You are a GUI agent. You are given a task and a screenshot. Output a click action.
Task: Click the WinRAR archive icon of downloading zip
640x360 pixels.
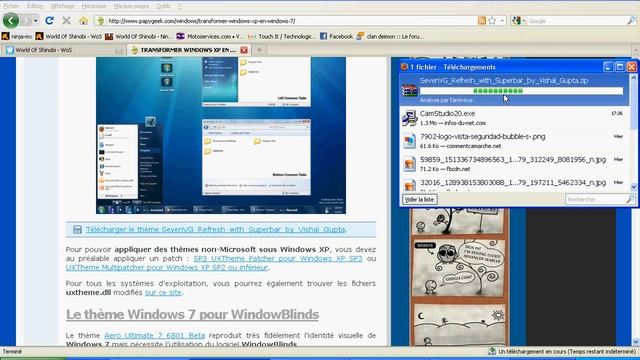click(409, 90)
